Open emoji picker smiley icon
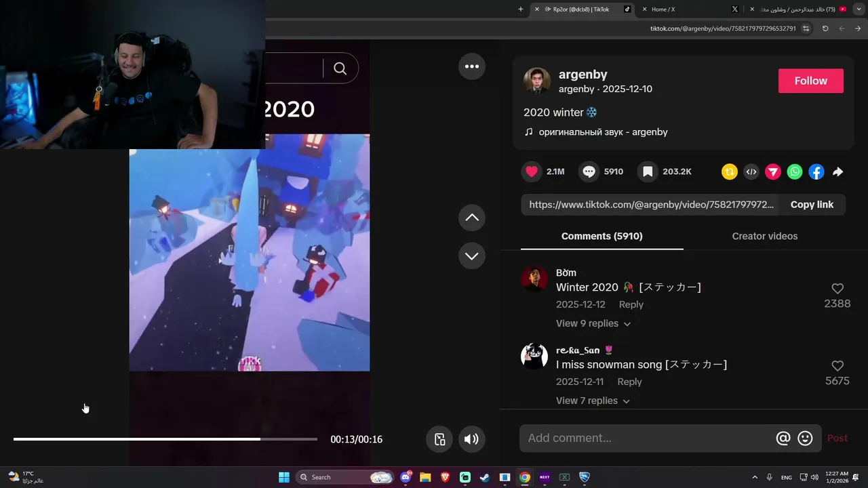Screen dimensions: 868x488 (x=805, y=439)
